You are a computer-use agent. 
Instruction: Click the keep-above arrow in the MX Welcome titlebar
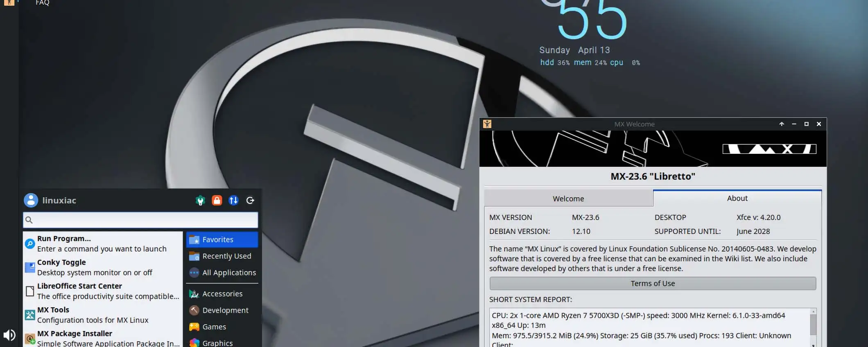point(782,124)
